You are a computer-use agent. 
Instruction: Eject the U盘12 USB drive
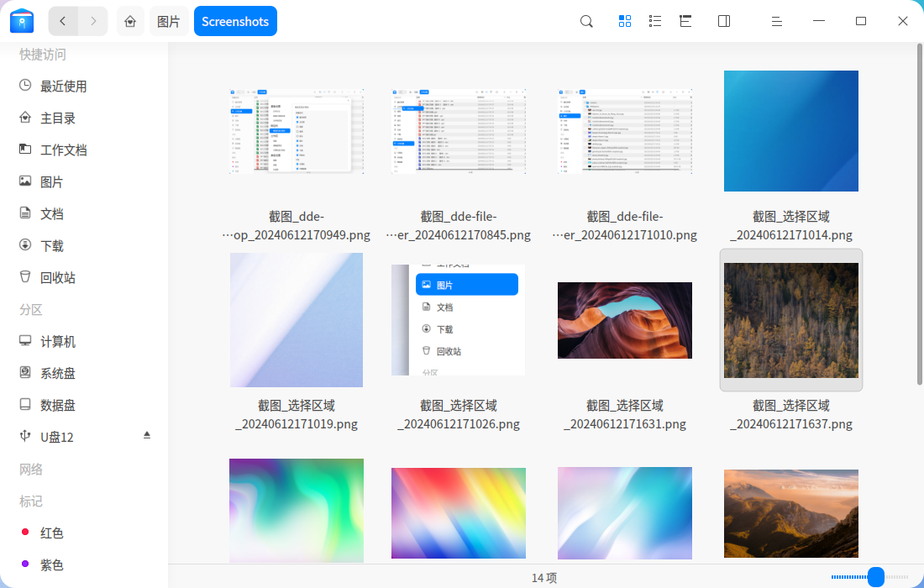[x=147, y=436]
